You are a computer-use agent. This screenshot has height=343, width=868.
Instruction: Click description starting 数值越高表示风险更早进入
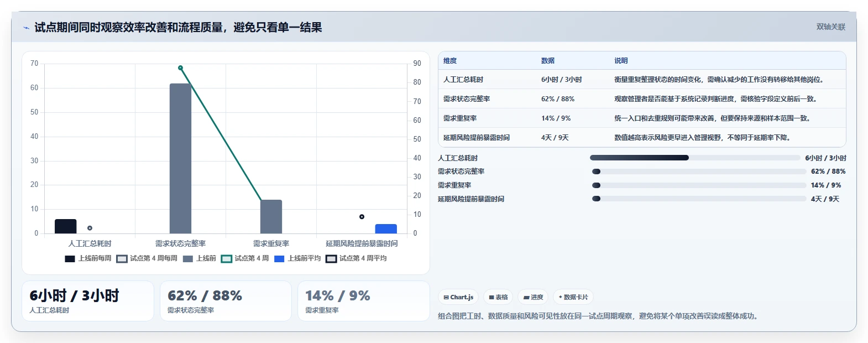coord(704,138)
